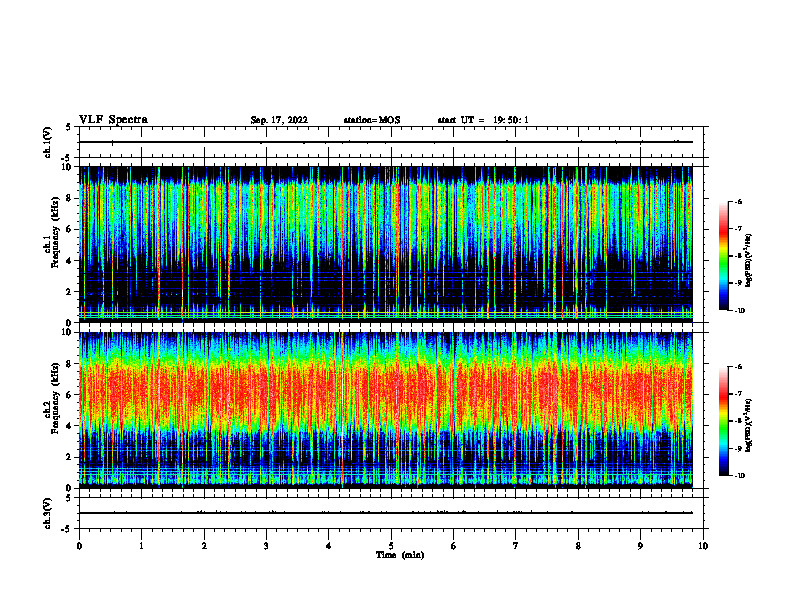Image resolution: width=792 pixels, height=612 pixels.
Task: Click the ch.1 voltage waveform trace panel
Action: [x=391, y=142]
